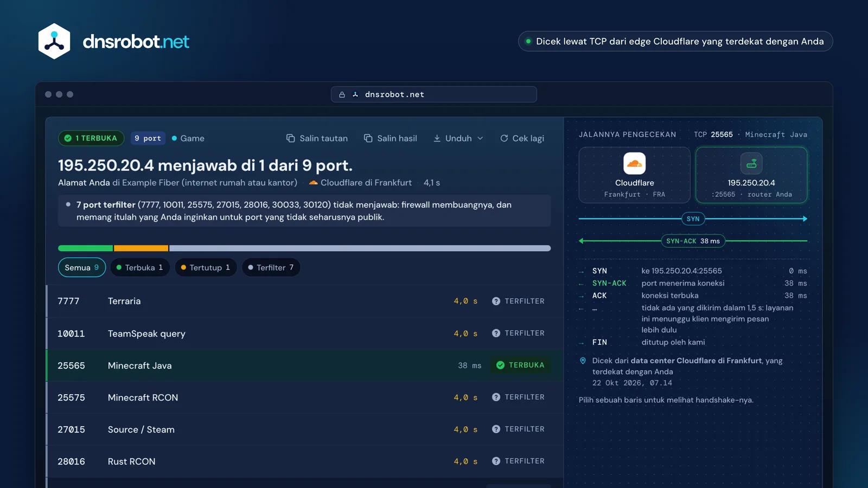Select the 10011 TeamSpeak query row
The height and width of the screenshot is (488, 868).
click(x=304, y=333)
